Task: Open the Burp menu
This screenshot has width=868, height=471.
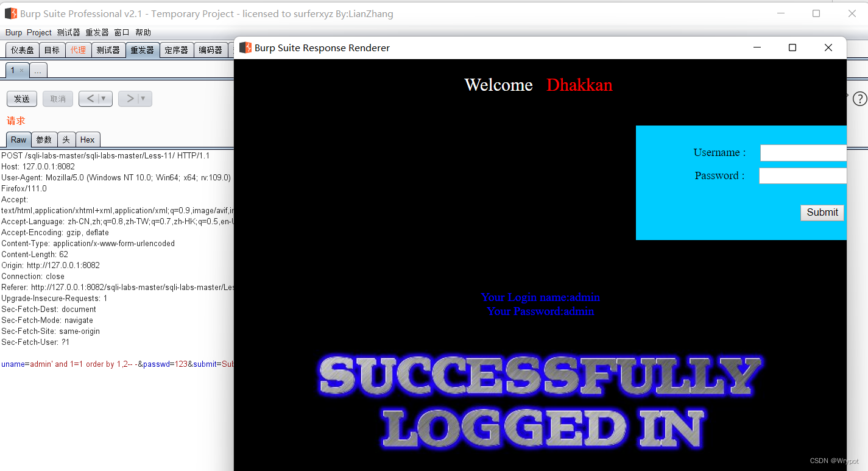Action: (x=13, y=32)
